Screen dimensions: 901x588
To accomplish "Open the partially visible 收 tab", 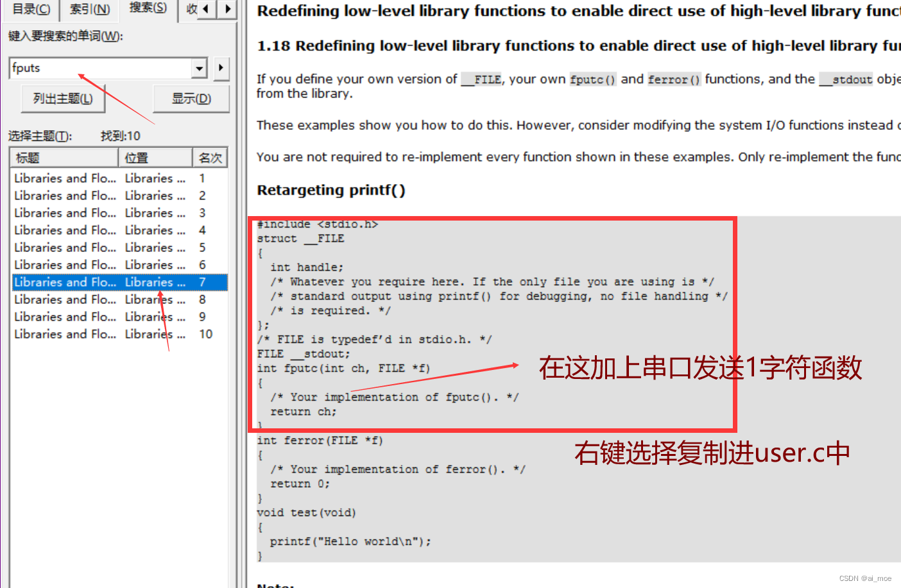I will pos(191,9).
